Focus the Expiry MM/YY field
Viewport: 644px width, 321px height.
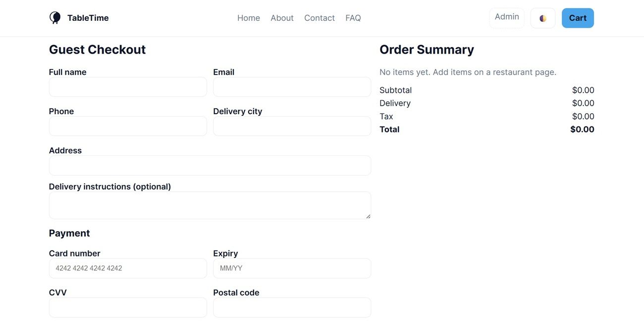pyautogui.click(x=292, y=268)
